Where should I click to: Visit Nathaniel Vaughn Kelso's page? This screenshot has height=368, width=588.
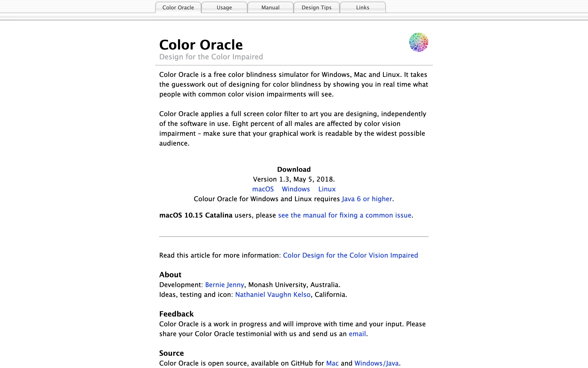pyautogui.click(x=273, y=294)
